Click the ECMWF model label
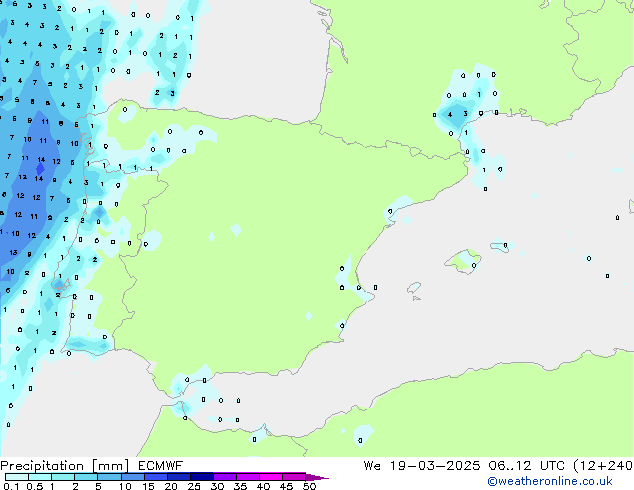Screen dimensions: 634x490 point(154,465)
